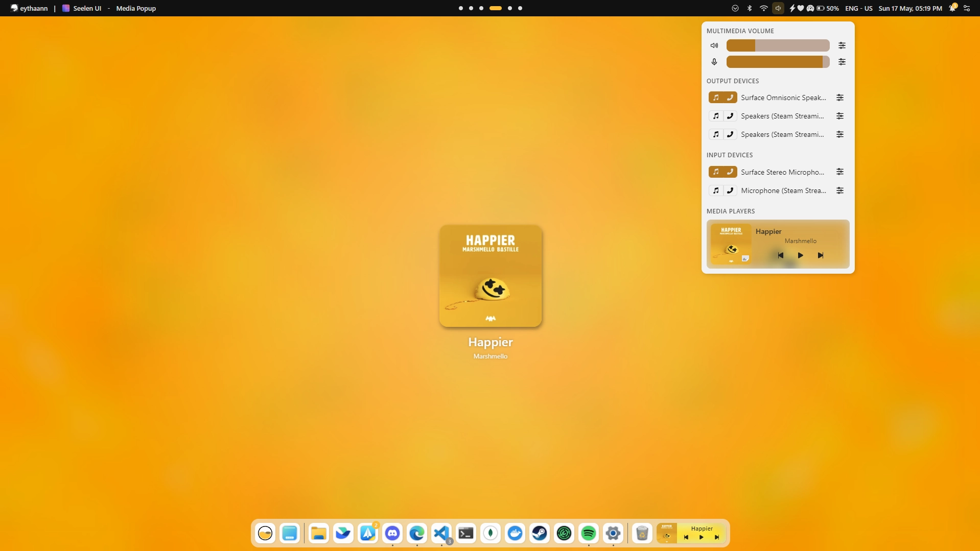Open the date and time calendar popup
The width and height of the screenshot is (980, 551).
[910, 8]
